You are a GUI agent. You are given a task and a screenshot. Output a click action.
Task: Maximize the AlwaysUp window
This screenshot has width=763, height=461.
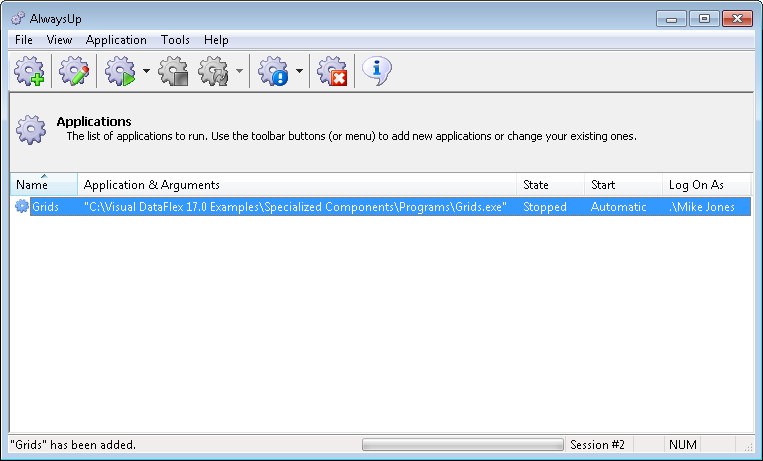point(704,19)
